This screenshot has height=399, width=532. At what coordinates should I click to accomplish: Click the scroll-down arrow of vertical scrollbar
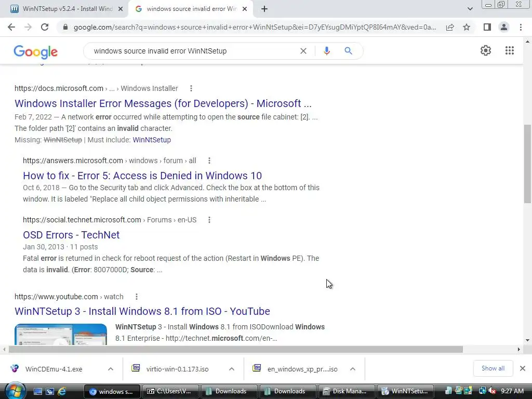pyautogui.click(x=527, y=340)
